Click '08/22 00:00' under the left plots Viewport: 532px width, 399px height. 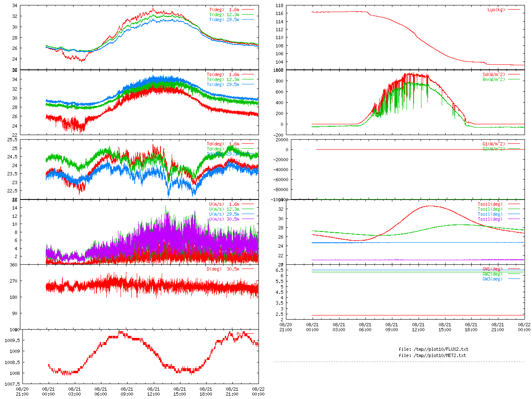[x=259, y=392]
